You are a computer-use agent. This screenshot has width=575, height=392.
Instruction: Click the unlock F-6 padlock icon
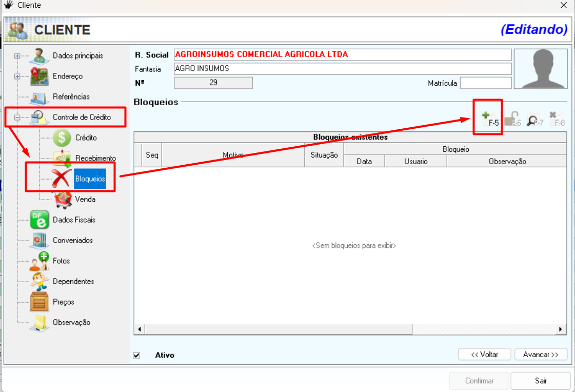(511, 120)
